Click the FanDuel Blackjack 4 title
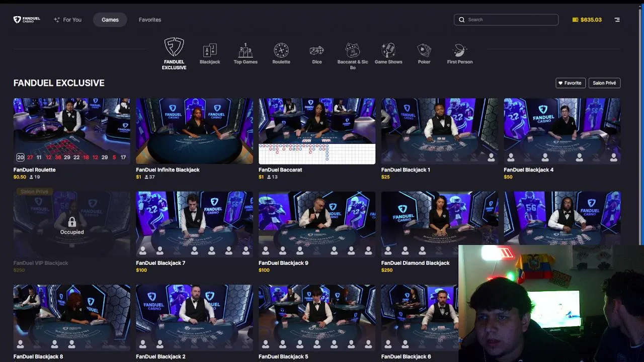Image resolution: width=644 pixels, height=362 pixels. click(x=528, y=170)
